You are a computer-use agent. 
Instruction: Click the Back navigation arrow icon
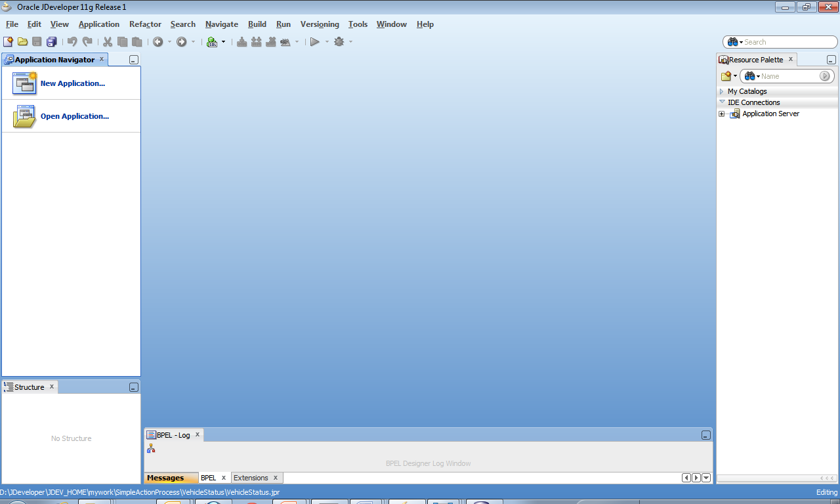(x=158, y=41)
